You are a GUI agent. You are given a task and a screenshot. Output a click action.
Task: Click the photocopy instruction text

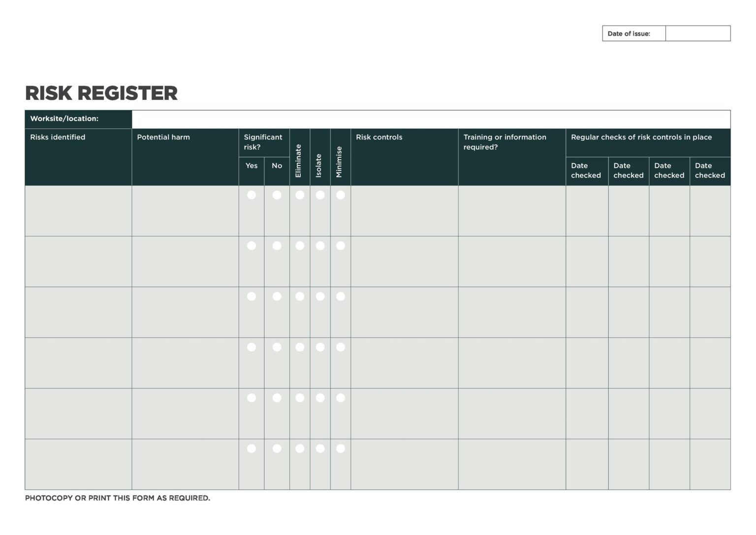[118, 498]
